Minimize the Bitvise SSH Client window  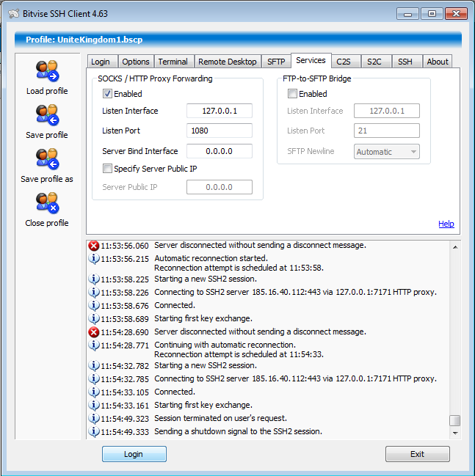[407, 14]
